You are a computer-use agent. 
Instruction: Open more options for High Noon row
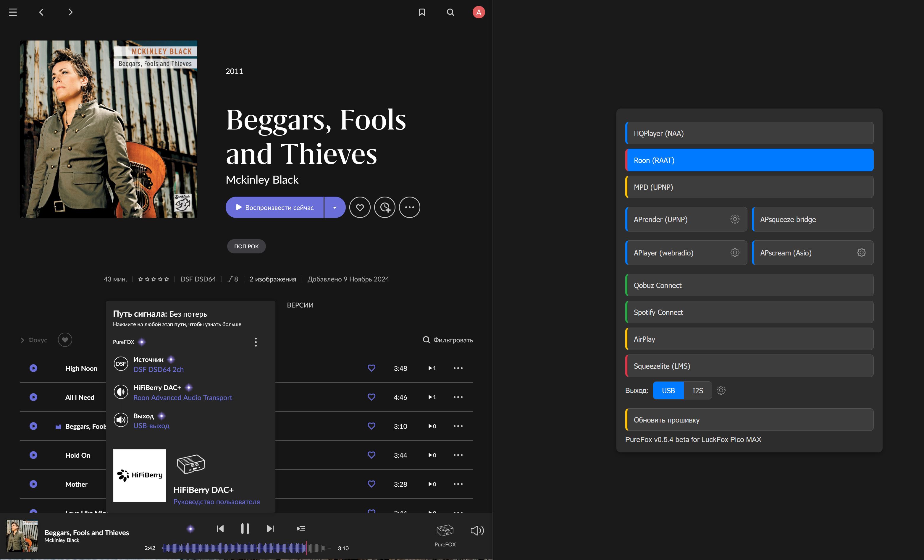[458, 368]
